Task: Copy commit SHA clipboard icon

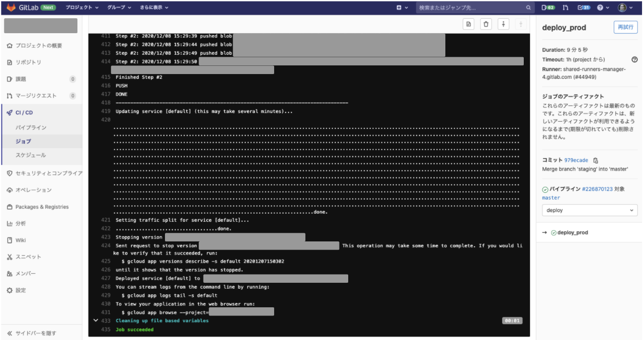Action: (x=595, y=161)
